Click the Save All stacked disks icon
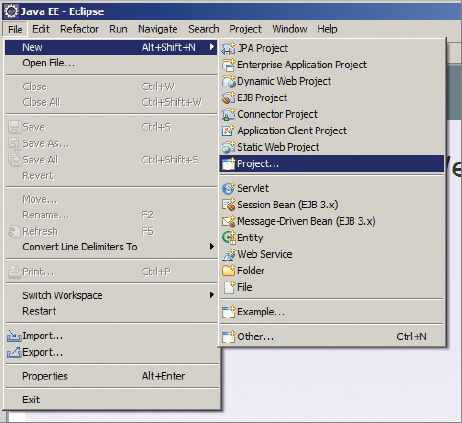The image size is (462, 423). [14, 160]
